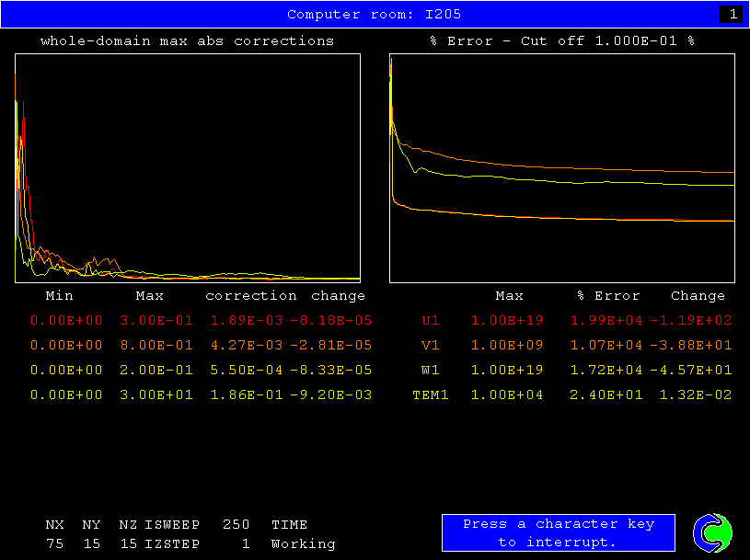Click the '% Error - Cut off 1.000E-01 %' heading
This screenshot has height=560, width=750.
click(562, 41)
